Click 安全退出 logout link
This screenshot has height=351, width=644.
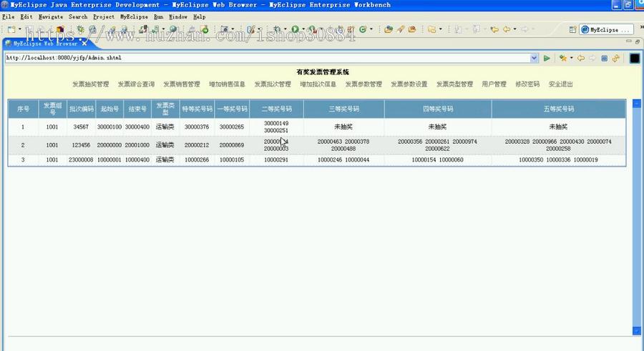tap(560, 84)
